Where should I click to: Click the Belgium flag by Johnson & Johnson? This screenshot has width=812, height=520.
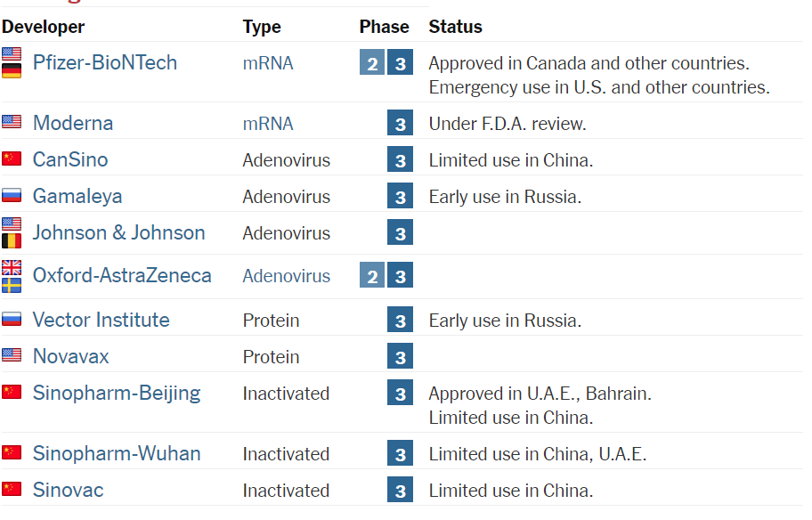click(x=12, y=240)
